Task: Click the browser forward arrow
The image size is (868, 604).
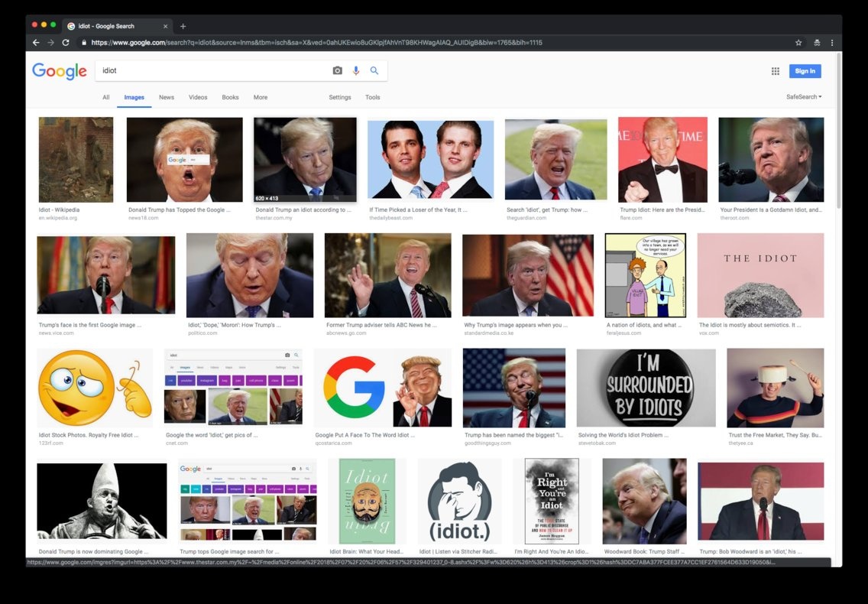Action: [x=50, y=42]
